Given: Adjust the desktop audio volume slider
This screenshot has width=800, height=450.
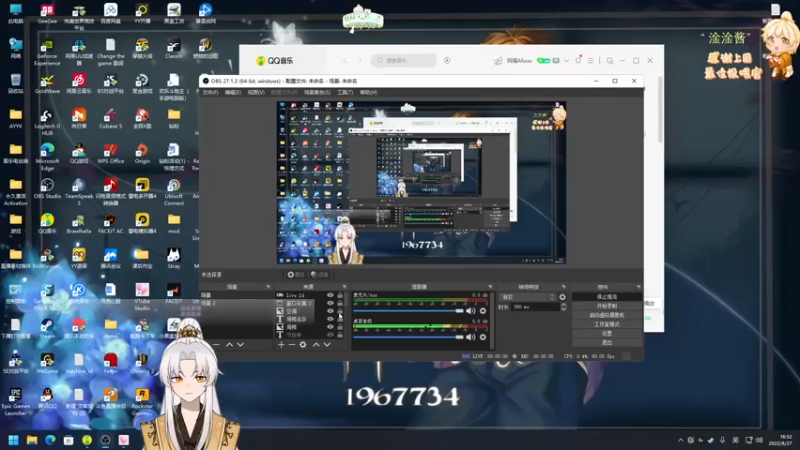Looking at the screenshot, I should pyautogui.click(x=408, y=337).
